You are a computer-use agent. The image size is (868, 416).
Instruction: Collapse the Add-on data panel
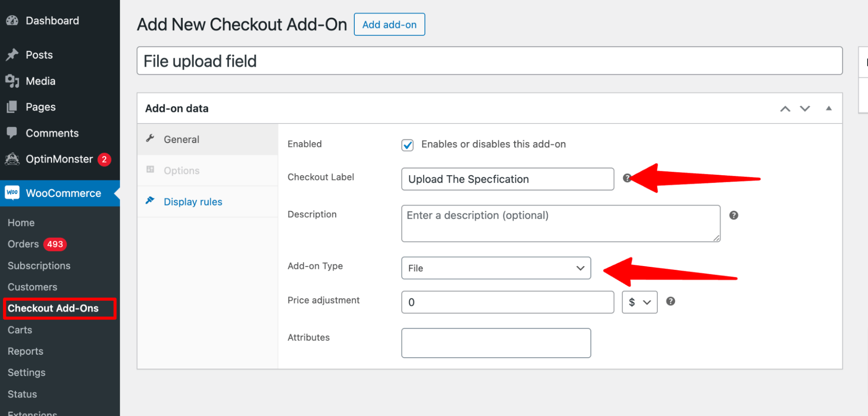pos(828,108)
